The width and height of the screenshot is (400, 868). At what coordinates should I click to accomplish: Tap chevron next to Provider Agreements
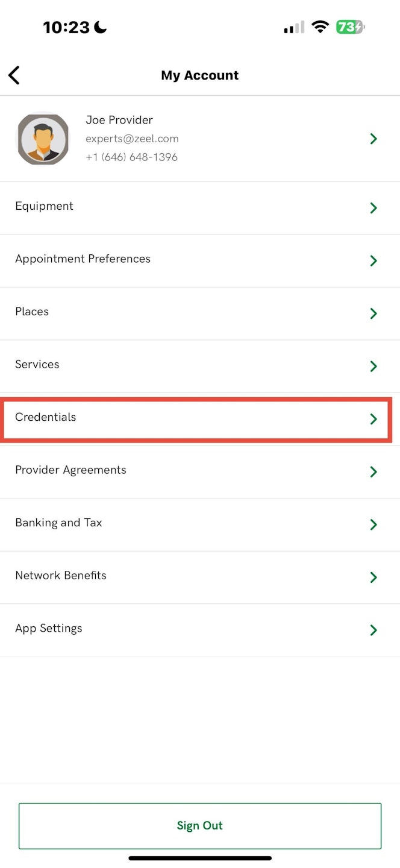(x=373, y=472)
